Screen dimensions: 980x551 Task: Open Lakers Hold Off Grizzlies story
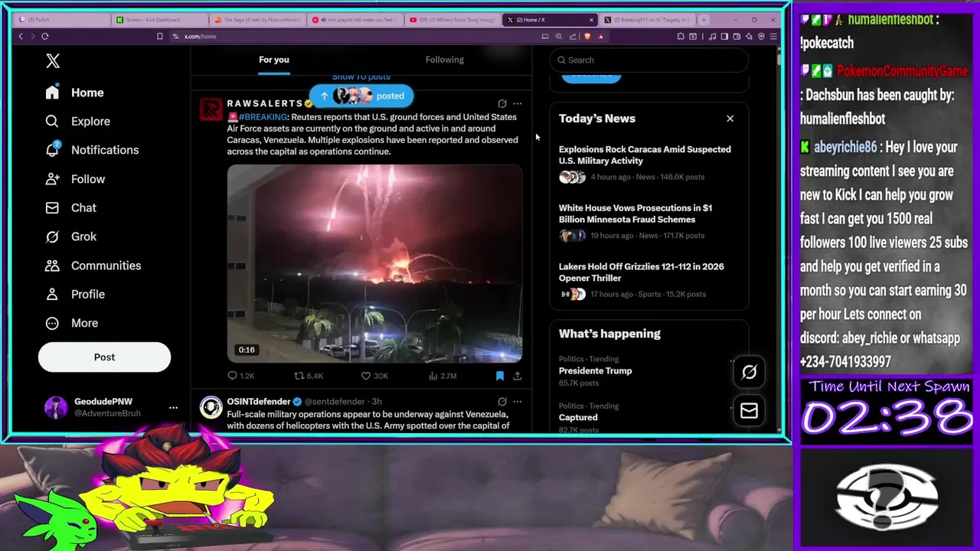[x=648, y=280]
